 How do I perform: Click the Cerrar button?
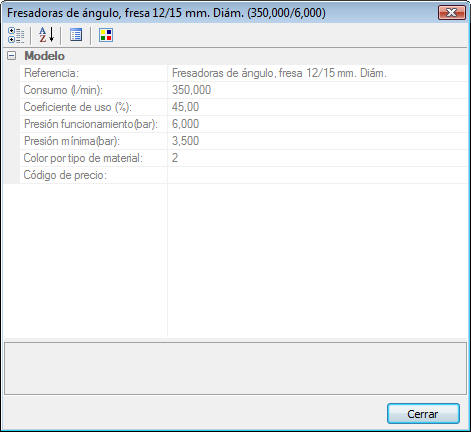pos(423,414)
